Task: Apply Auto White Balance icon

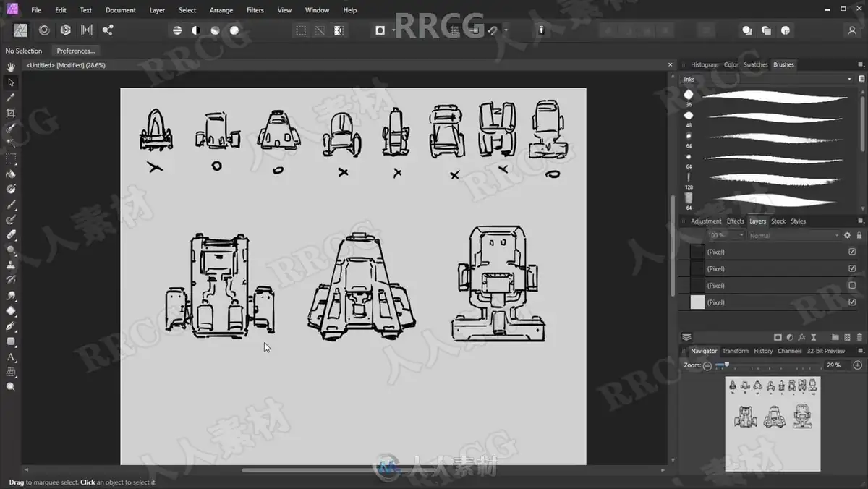Action: pos(234,30)
